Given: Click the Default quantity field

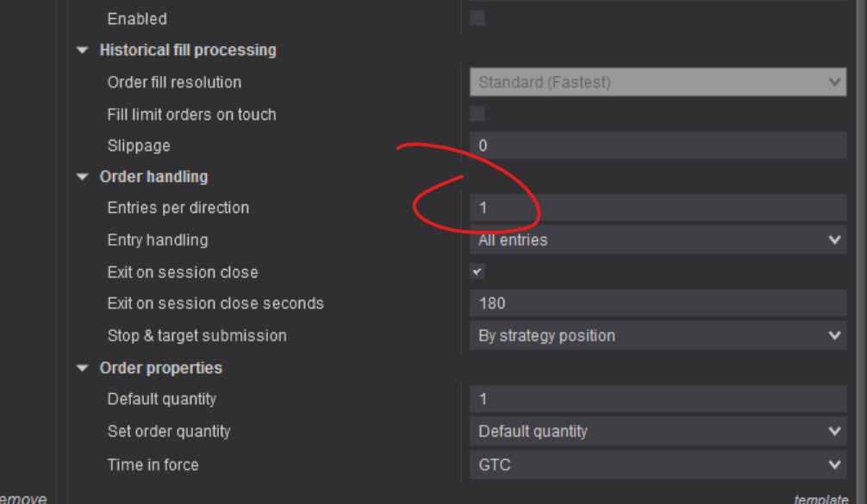Looking at the screenshot, I should pos(658,399).
